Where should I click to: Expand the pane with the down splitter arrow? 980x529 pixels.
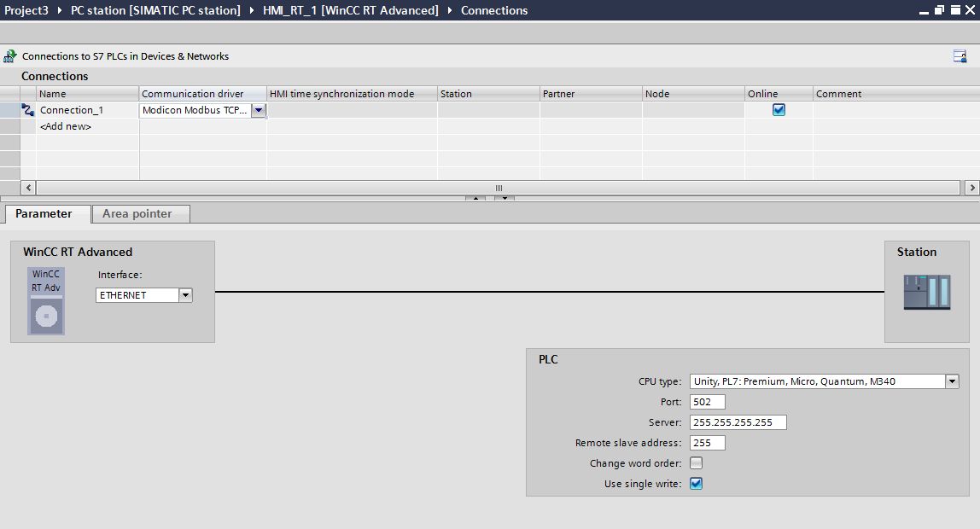[505, 198]
